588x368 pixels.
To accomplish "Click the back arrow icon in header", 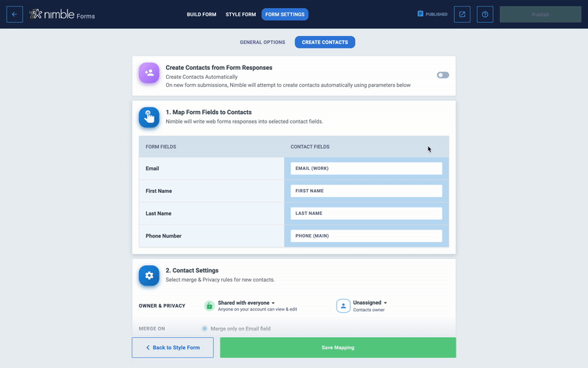I will click(15, 14).
